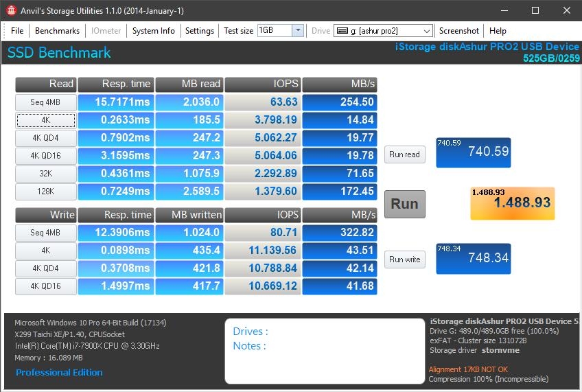Run the read 4K QD16 test
This screenshot has height=392, width=582.
46,156
